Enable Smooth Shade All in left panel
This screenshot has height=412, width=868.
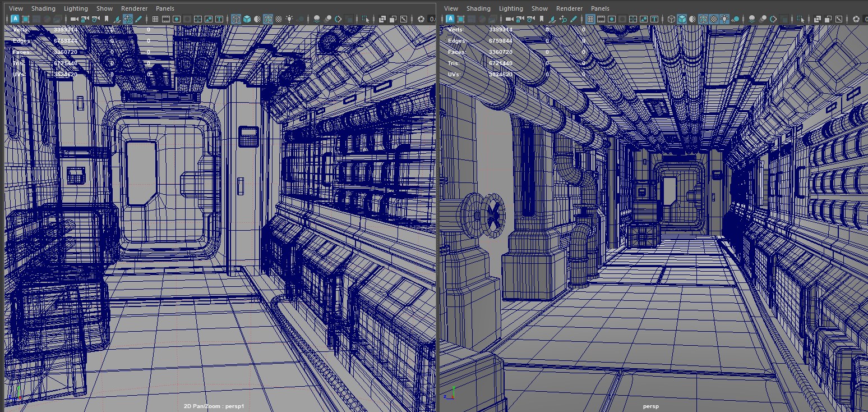pyautogui.click(x=247, y=19)
